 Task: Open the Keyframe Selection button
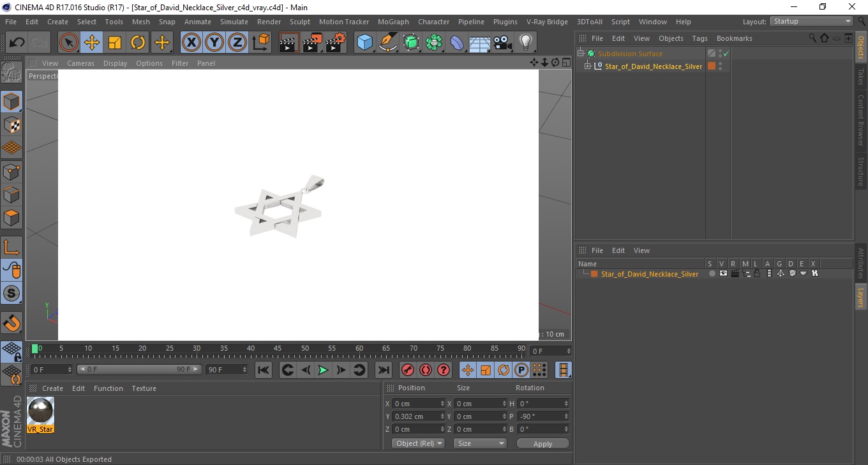coord(444,370)
